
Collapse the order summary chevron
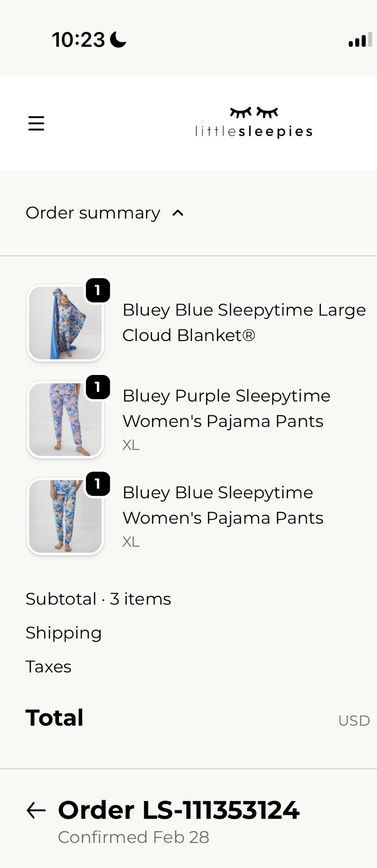[x=178, y=213]
